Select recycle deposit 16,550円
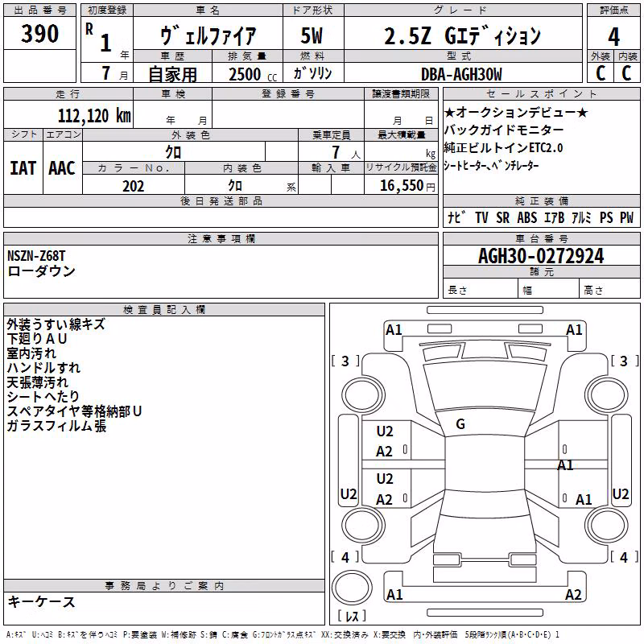The image size is (644, 644). pyautogui.click(x=407, y=186)
